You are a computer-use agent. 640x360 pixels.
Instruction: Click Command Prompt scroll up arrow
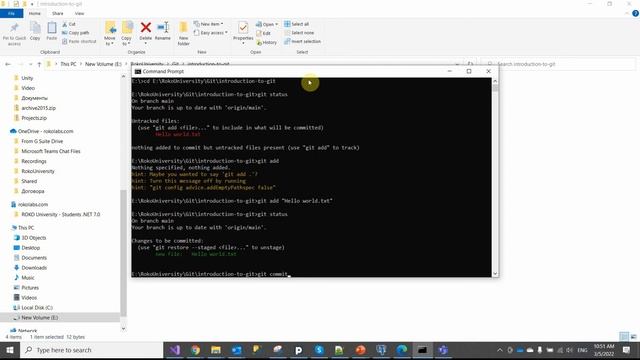pyautogui.click(x=495, y=81)
